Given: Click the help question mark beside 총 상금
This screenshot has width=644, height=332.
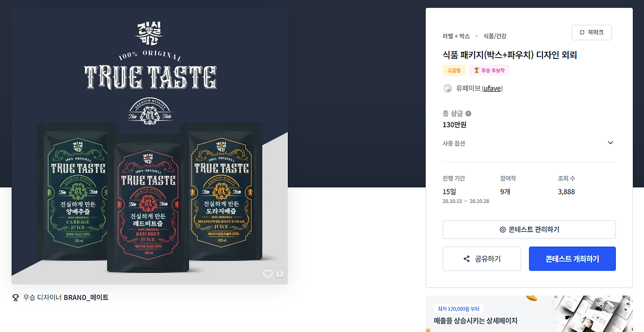Looking at the screenshot, I should pos(468,113).
